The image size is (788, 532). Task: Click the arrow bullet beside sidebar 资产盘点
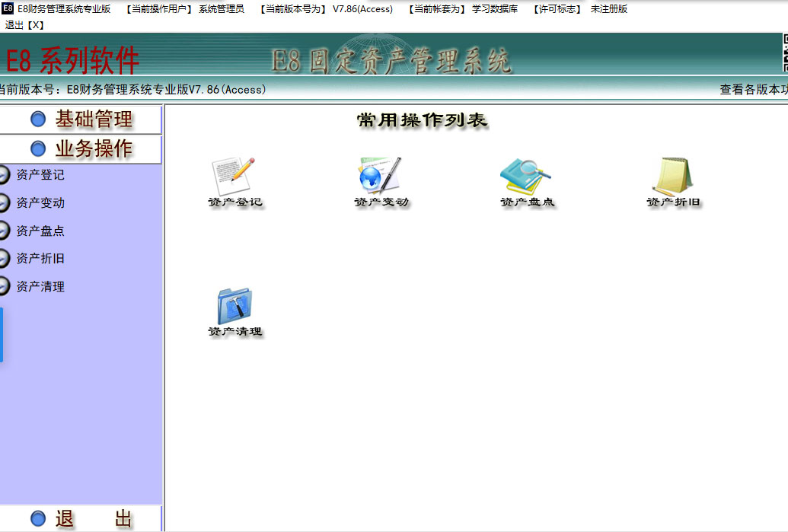click(4, 231)
